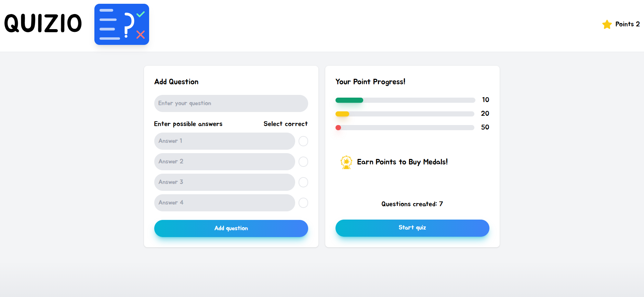
Task: Select Answer 2 as correct
Action: (303, 162)
